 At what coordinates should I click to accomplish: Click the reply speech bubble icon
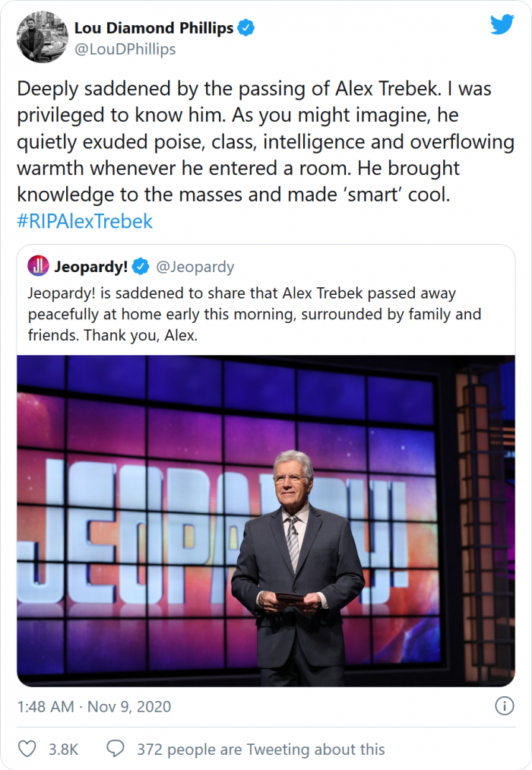click(116, 749)
